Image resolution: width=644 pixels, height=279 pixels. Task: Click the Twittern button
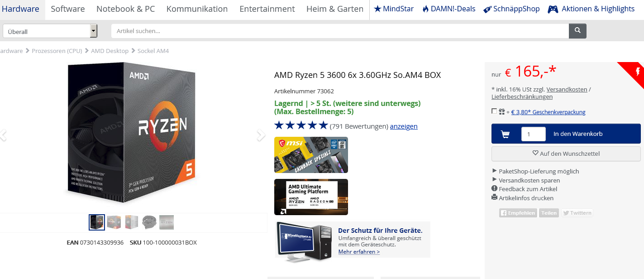577,213
